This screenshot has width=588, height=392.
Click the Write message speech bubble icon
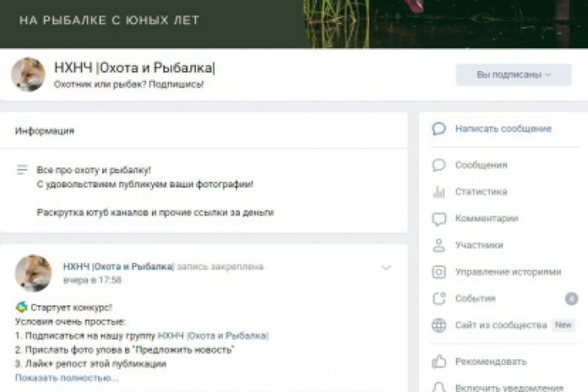[439, 129]
